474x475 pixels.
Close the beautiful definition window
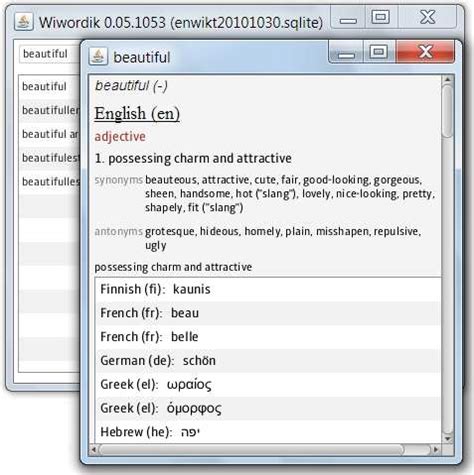click(x=425, y=52)
